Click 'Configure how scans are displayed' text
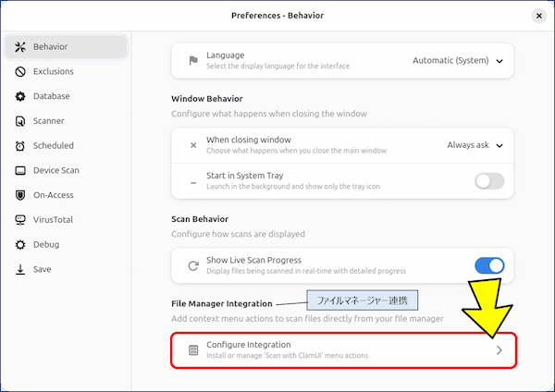Screen dimensions: 555x392 tap(238, 234)
